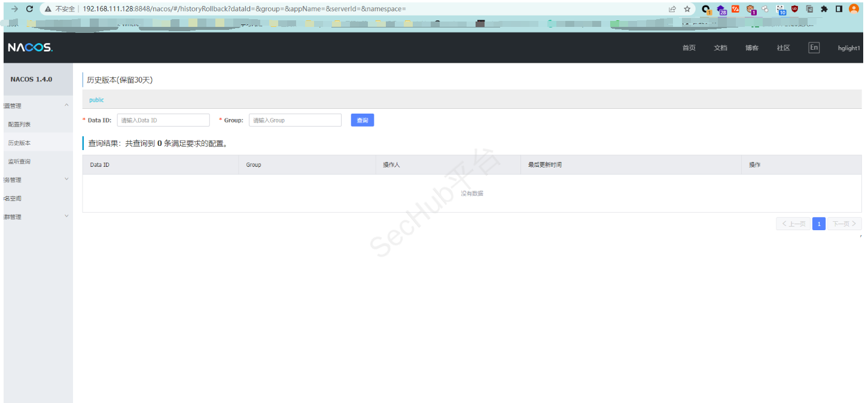Open the Tampermonkey monkey extension icon
Image resolution: width=868 pixels, height=403 pixels.
[751, 9]
